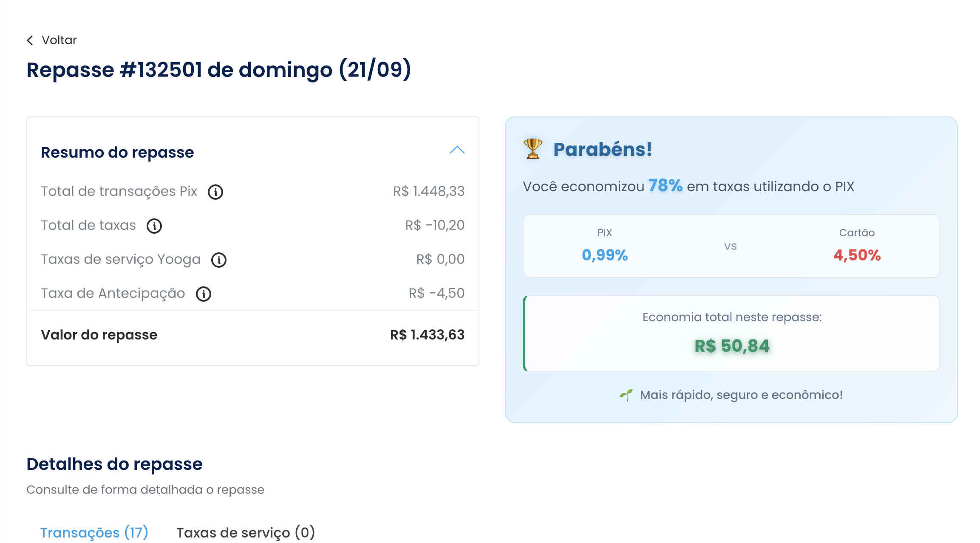Viewport: 980px width, 543px height.
Task: Click the R$ 50,84 total savings amount
Action: tap(732, 346)
